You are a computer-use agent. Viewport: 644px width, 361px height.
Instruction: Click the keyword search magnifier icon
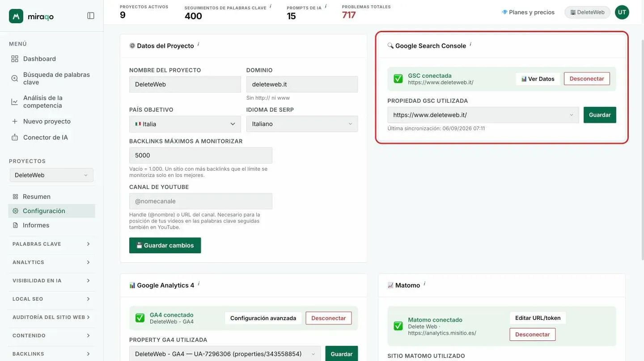point(15,79)
